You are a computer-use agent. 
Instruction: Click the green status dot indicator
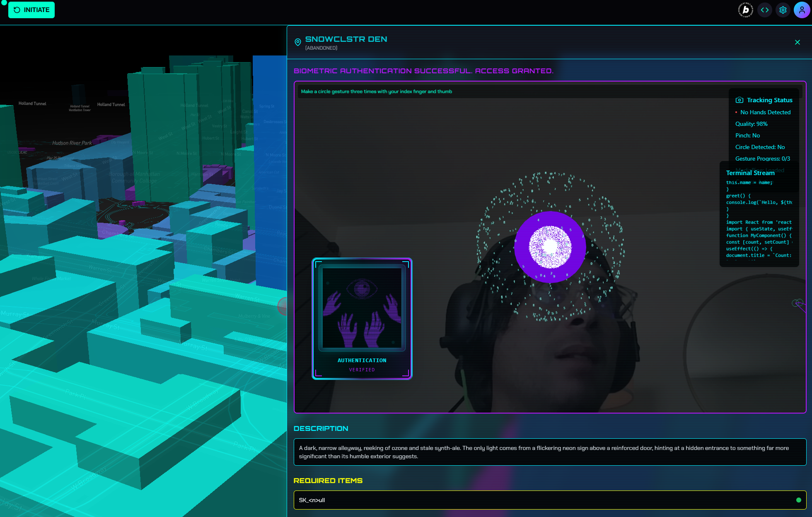click(798, 500)
